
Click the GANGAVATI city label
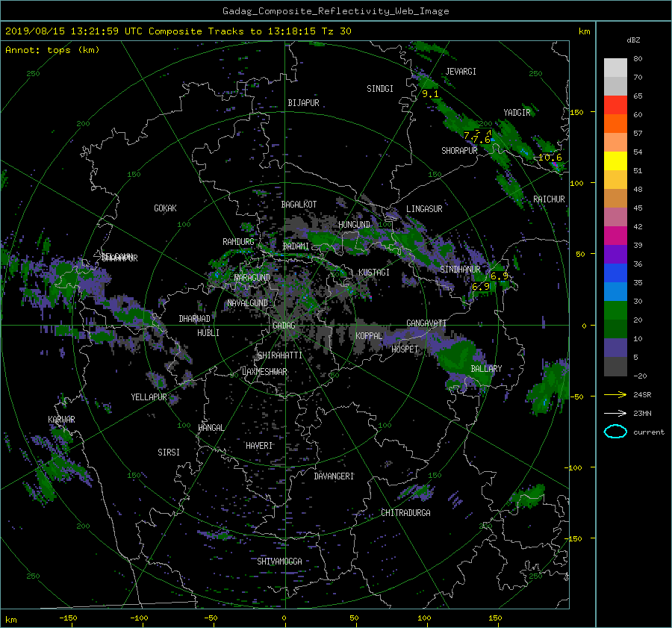coord(426,323)
